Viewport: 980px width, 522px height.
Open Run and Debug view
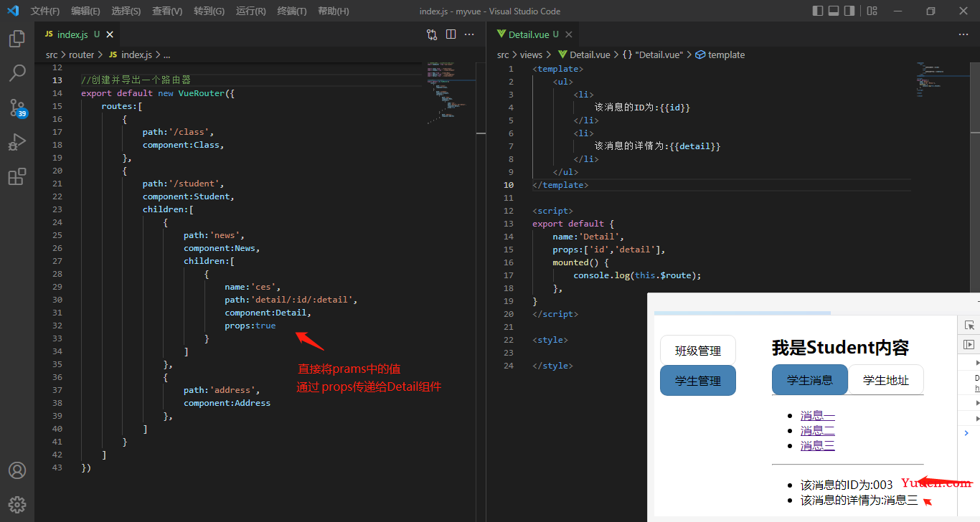pyautogui.click(x=17, y=142)
